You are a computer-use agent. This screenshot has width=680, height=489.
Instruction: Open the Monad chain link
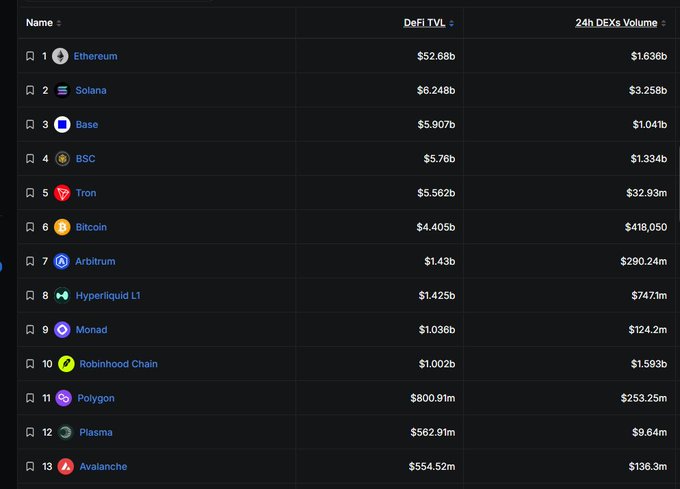tap(92, 330)
